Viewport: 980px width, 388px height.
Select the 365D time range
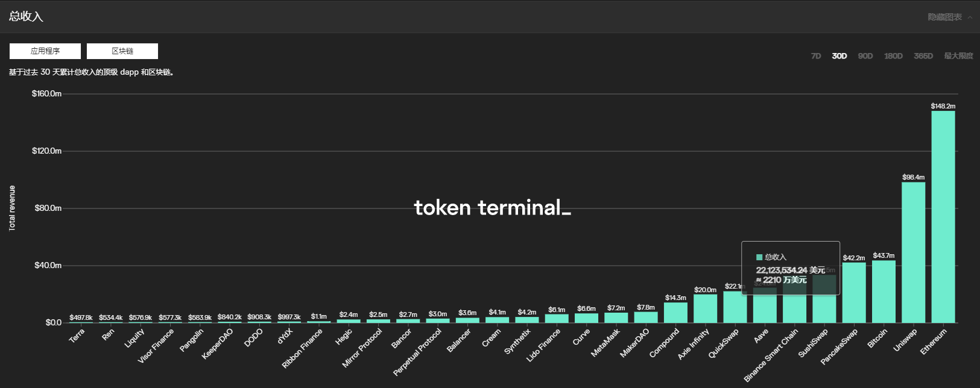(x=923, y=56)
